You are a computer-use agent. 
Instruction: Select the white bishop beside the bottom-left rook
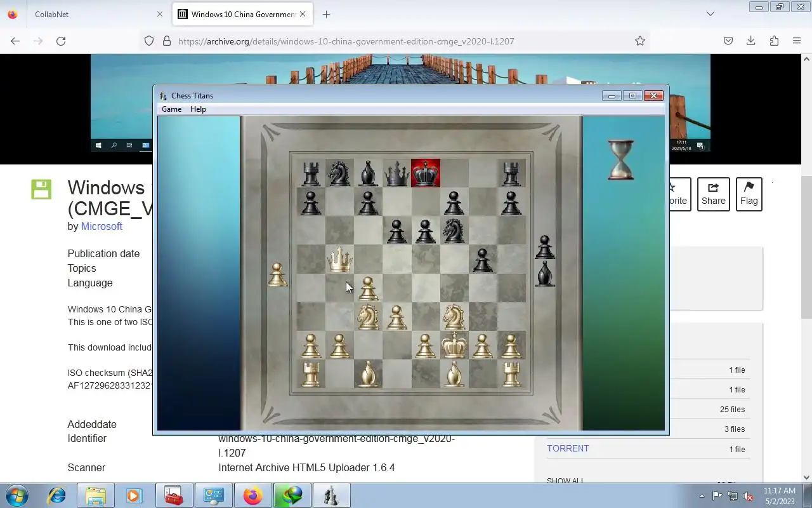pos(368,374)
